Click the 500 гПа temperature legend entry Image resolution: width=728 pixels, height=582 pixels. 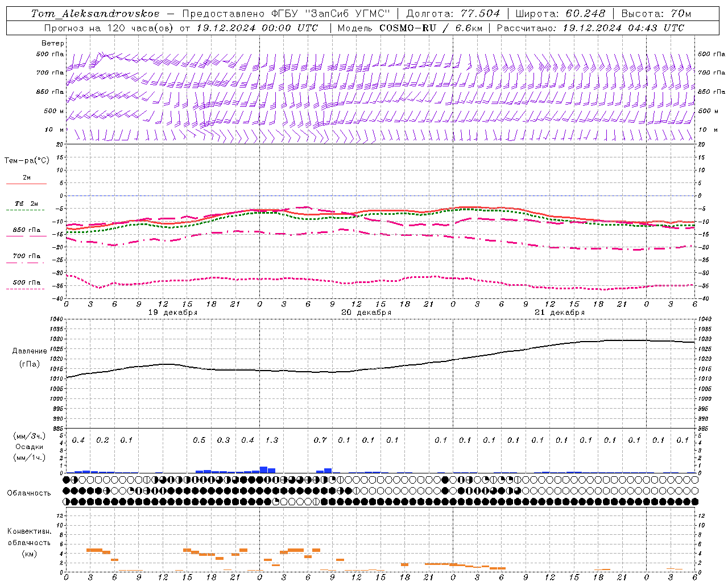26,282
